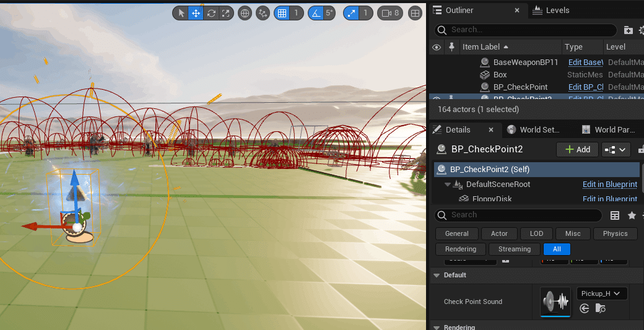Click the Details search field
The image size is (644, 330).
tap(518, 215)
